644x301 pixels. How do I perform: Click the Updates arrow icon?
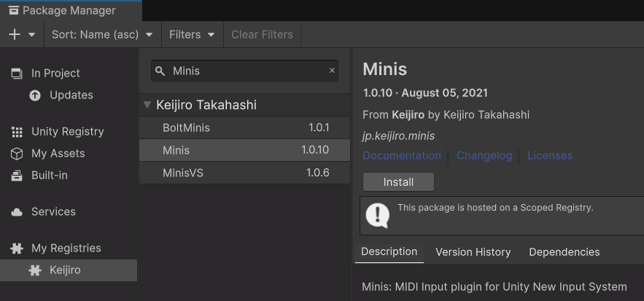35,95
